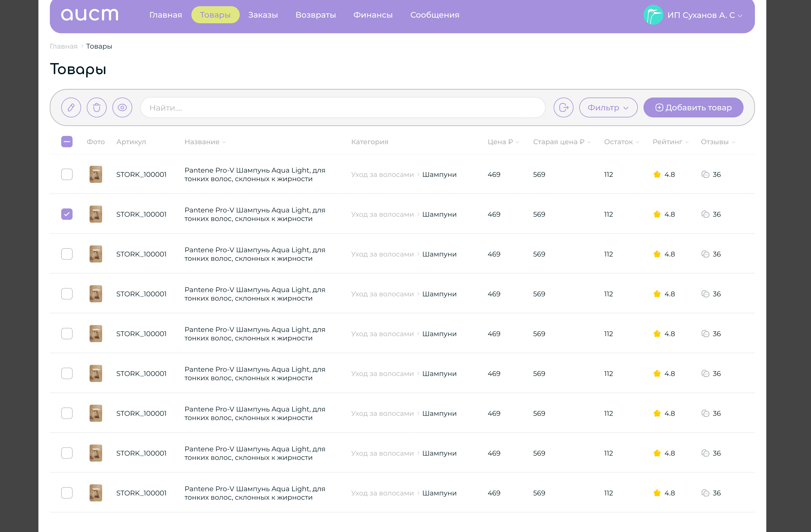This screenshot has width=811, height=532.
Task: Switch to the Финансы tab
Action: point(373,15)
